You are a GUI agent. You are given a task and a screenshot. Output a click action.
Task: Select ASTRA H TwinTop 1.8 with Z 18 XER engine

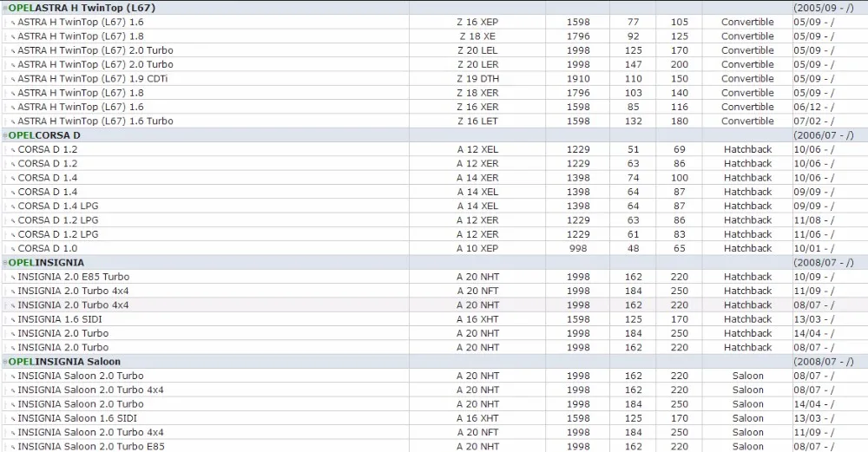pos(434,93)
